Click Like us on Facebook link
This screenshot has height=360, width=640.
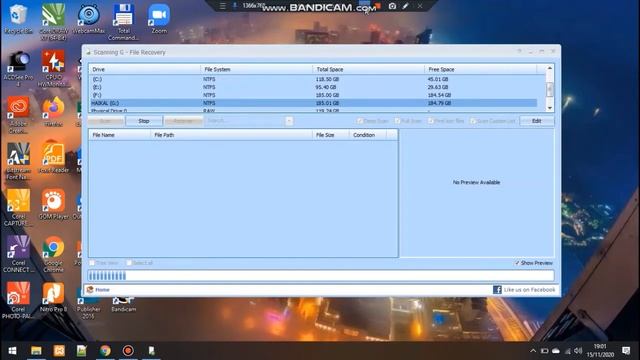click(529, 290)
